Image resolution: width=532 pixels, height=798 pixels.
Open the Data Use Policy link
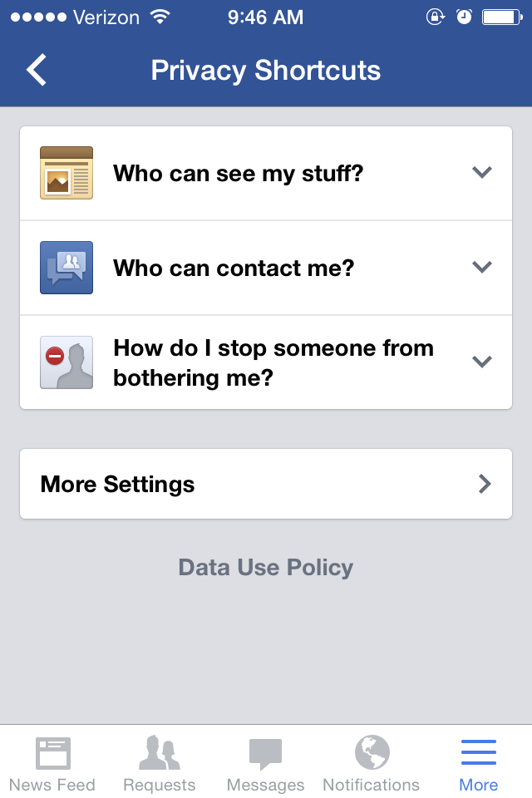pos(266,567)
